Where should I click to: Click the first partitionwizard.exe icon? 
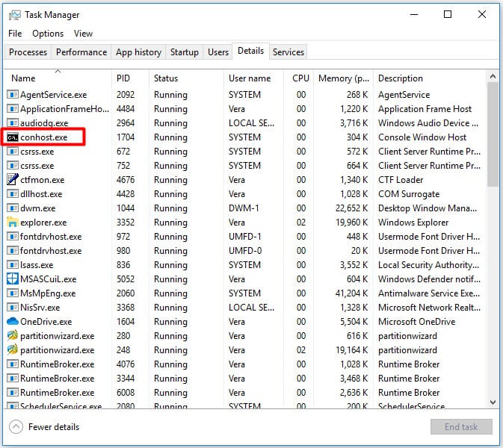(12, 336)
